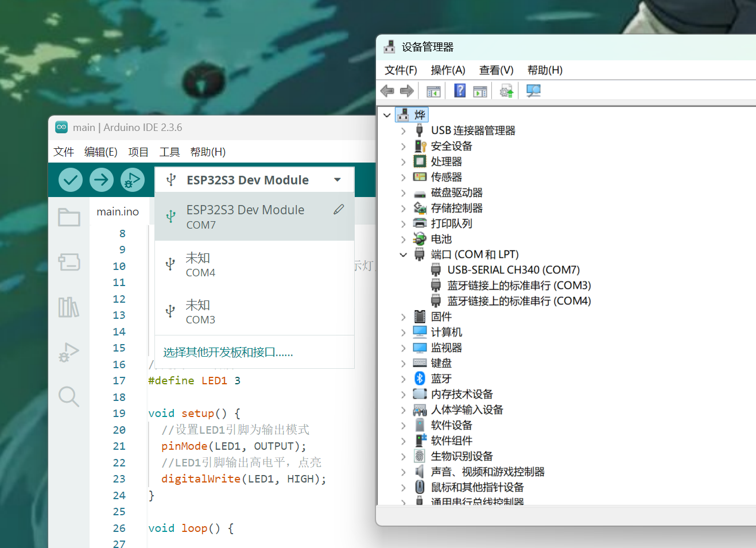This screenshot has height=548, width=756.
Task: Click the USB icon beside the COM3 entry
Action: click(170, 311)
